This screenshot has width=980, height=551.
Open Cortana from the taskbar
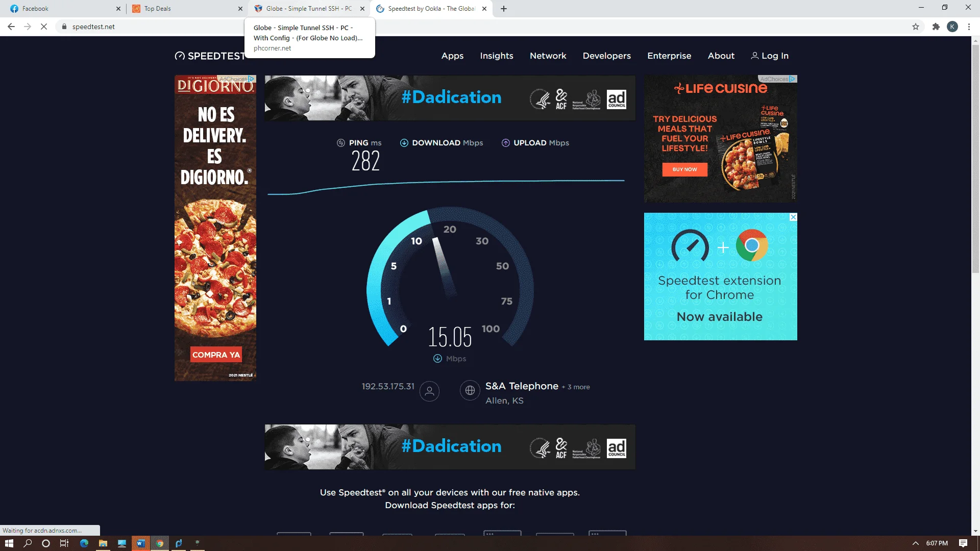coord(46,543)
